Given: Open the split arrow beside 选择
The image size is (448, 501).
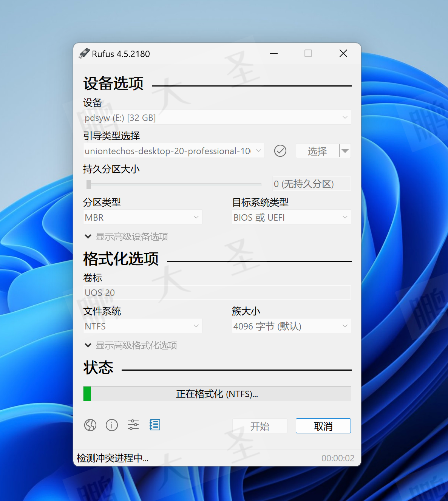Looking at the screenshot, I should point(345,151).
